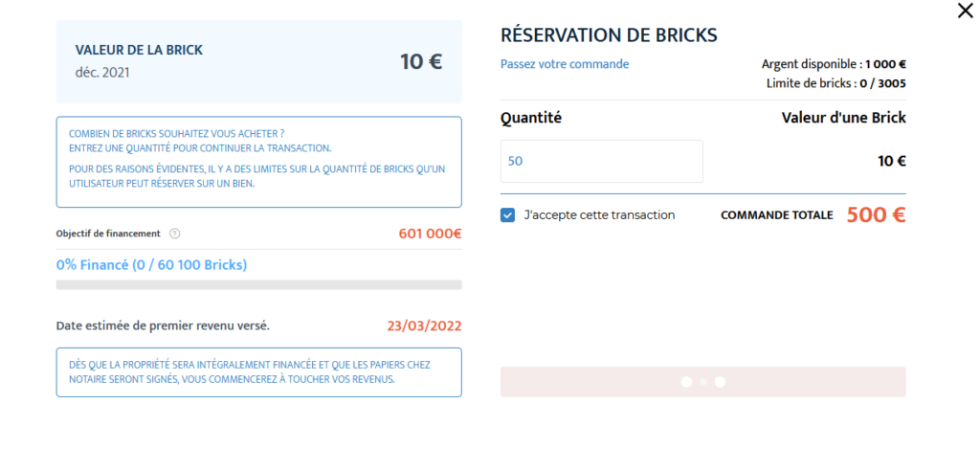Uncheck the J'accepte cette transaction checkbox

[x=507, y=215]
